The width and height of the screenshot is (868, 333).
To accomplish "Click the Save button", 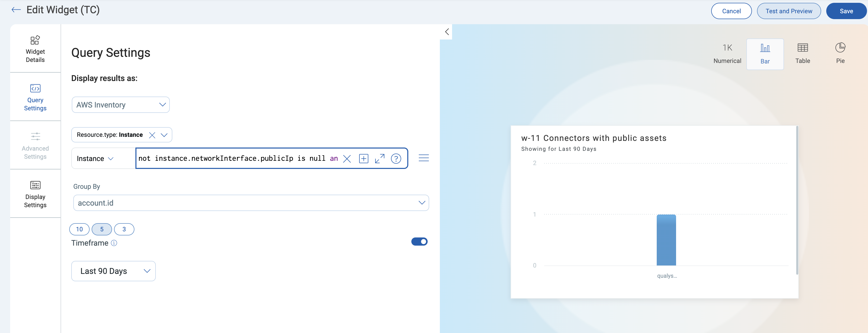I will (x=846, y=11).
